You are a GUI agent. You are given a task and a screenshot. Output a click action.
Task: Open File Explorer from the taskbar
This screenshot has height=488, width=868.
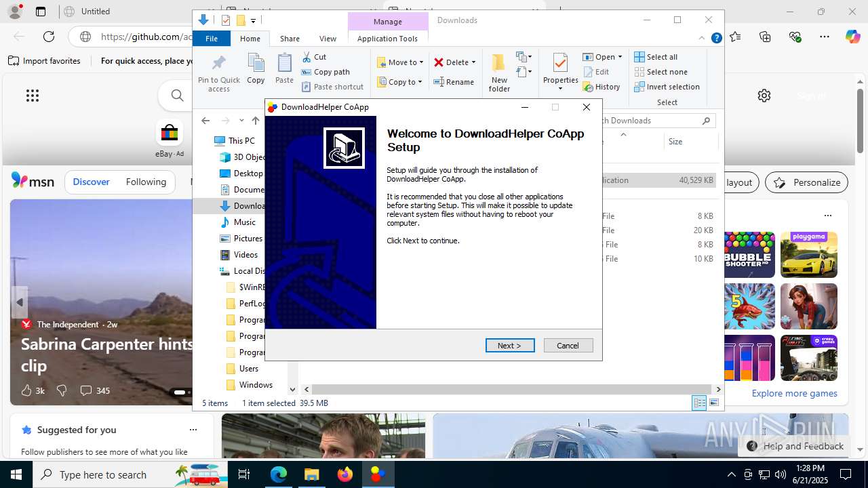point(311,474)
